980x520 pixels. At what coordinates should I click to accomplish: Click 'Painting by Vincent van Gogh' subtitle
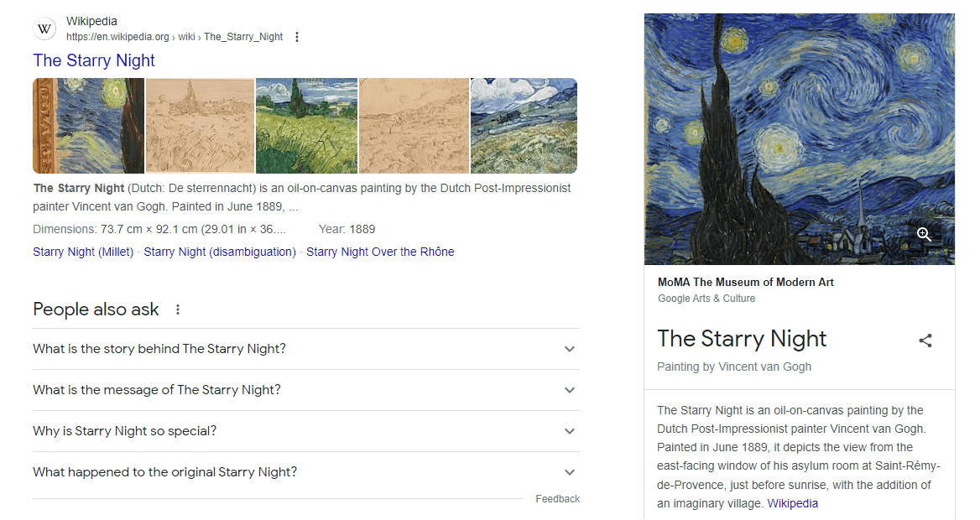click(734, 367)
